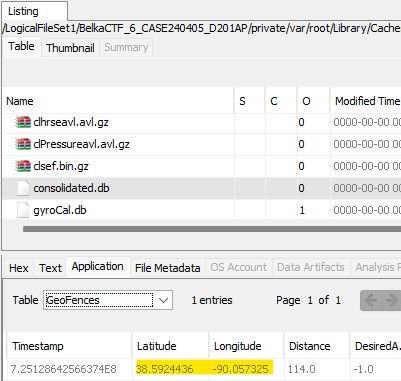Open the OS Account tab
Viewport: 401px width, 381px height.
[239, 267]
